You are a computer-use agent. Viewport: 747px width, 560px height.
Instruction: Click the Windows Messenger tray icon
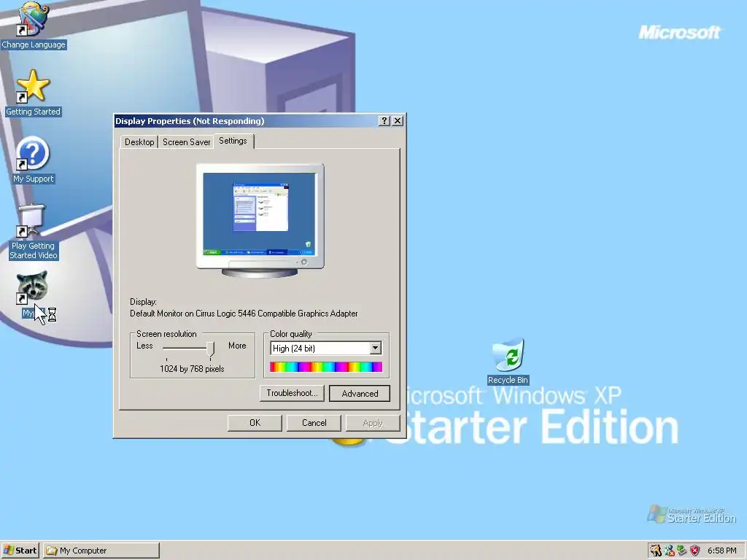[670, 551]
